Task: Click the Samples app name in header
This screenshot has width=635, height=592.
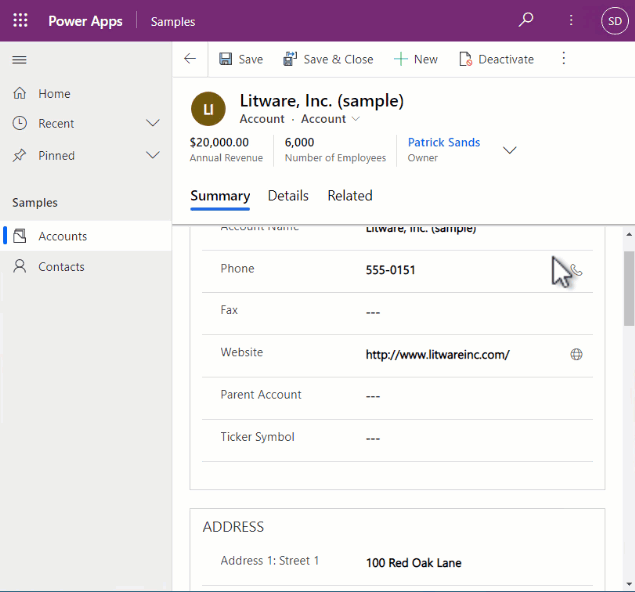Action: tap(173, 21)
